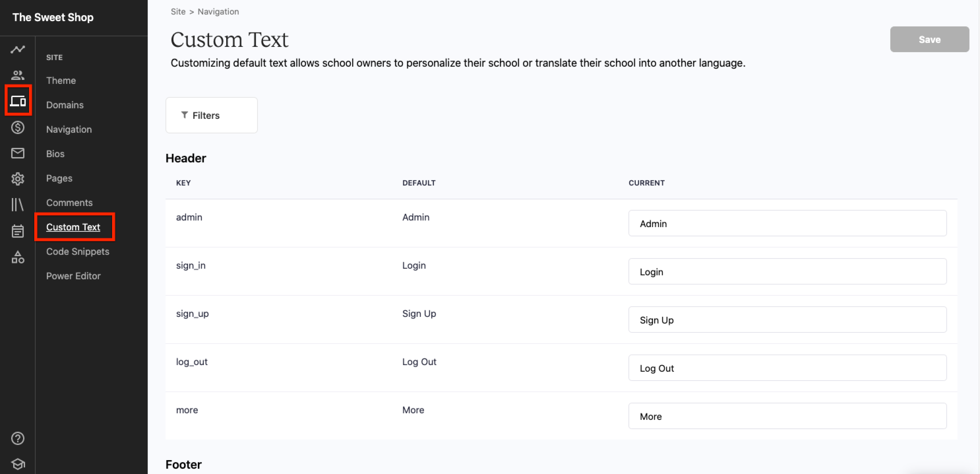Click the "log_out" key cell
This screenshot has height=474, width=980.
(x=192, y=362)
